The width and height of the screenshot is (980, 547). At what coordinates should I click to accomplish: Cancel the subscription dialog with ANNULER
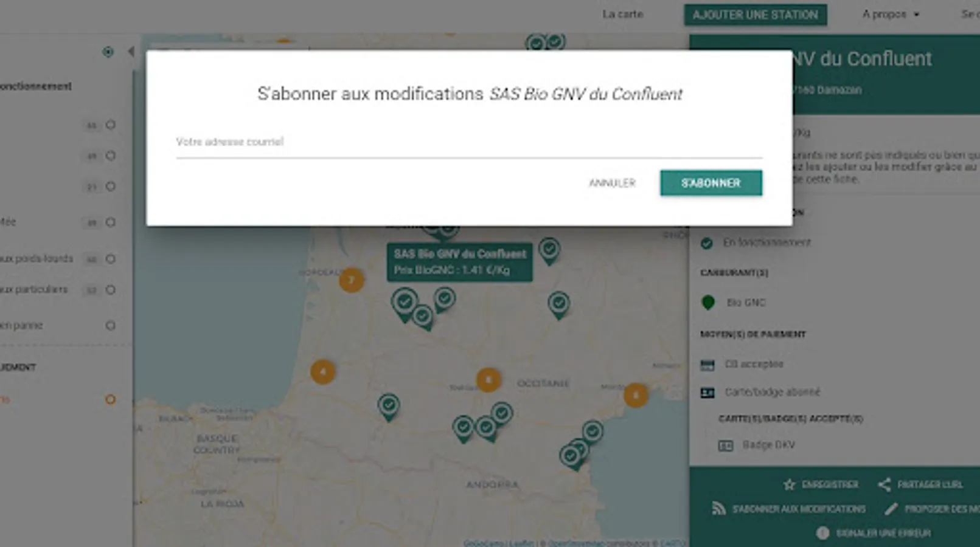pos(612,183)
